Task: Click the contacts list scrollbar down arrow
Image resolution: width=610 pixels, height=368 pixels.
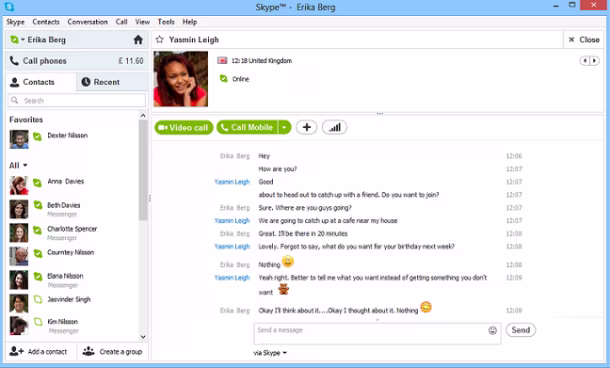Action: point(143,336)
